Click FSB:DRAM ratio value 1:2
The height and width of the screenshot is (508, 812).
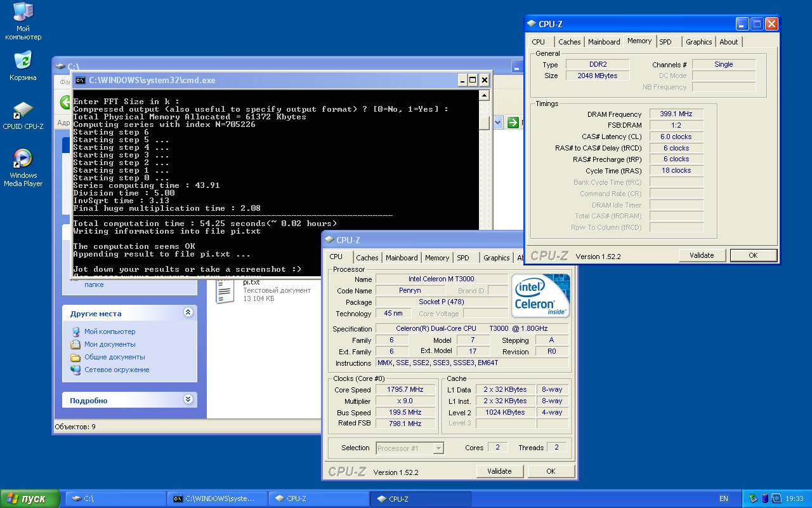[x=676, y=126]
